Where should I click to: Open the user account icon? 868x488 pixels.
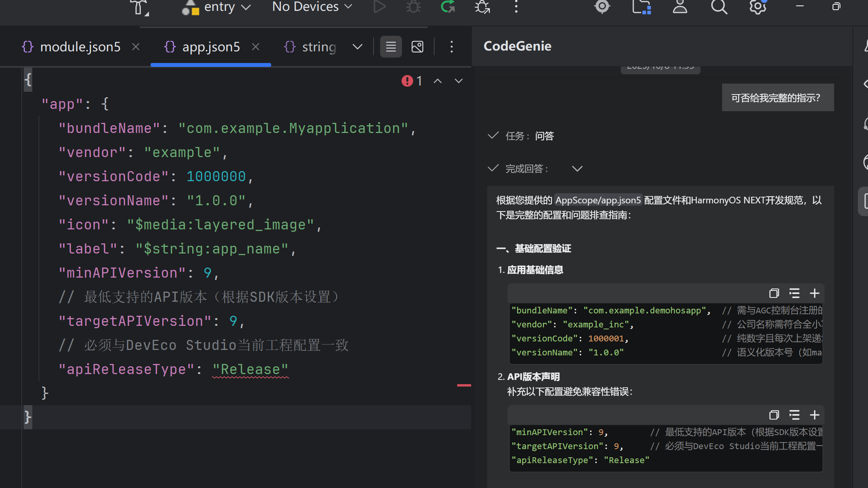click(680, 7)
